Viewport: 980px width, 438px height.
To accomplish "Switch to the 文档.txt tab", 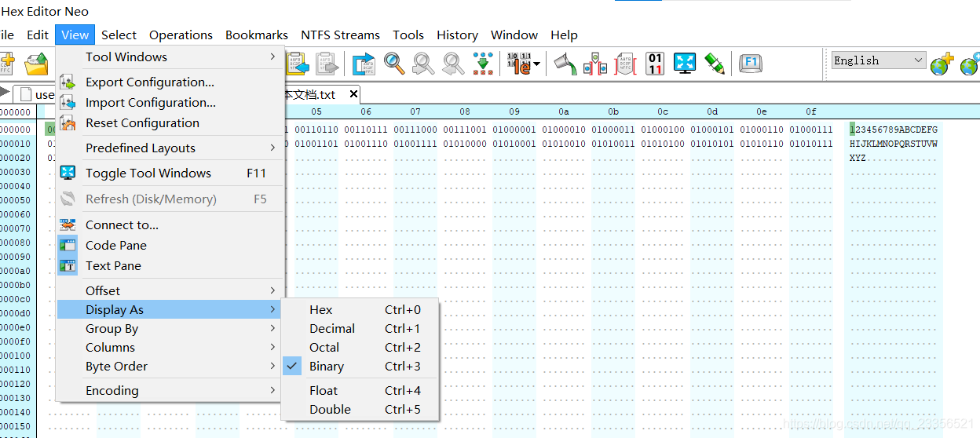I will (x=313, y=94).
